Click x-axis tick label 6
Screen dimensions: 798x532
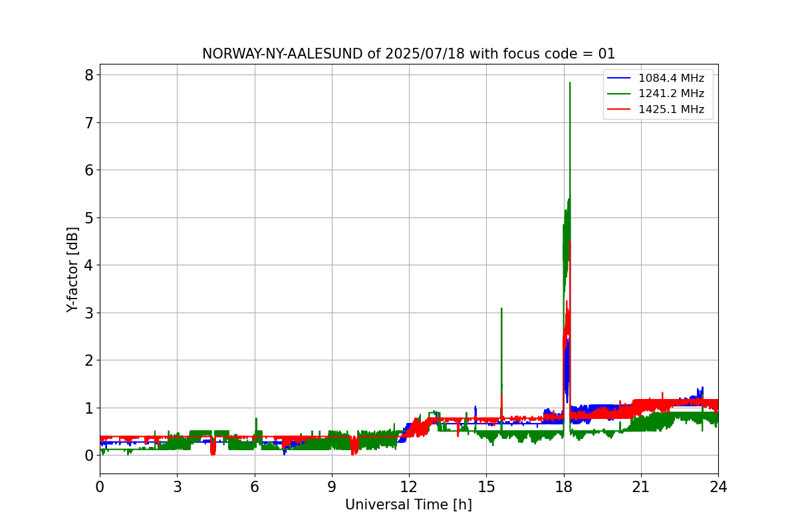point(254,487)
